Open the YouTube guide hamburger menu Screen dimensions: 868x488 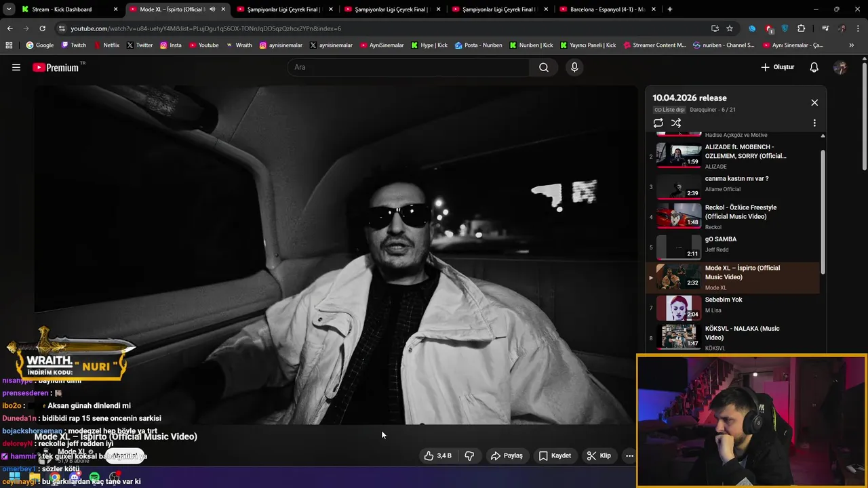(x=16, y=67)
